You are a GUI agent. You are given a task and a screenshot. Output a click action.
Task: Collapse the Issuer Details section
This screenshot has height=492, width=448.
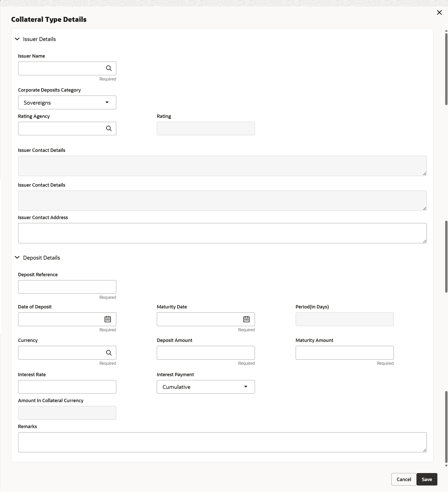[x=17, y=39]
